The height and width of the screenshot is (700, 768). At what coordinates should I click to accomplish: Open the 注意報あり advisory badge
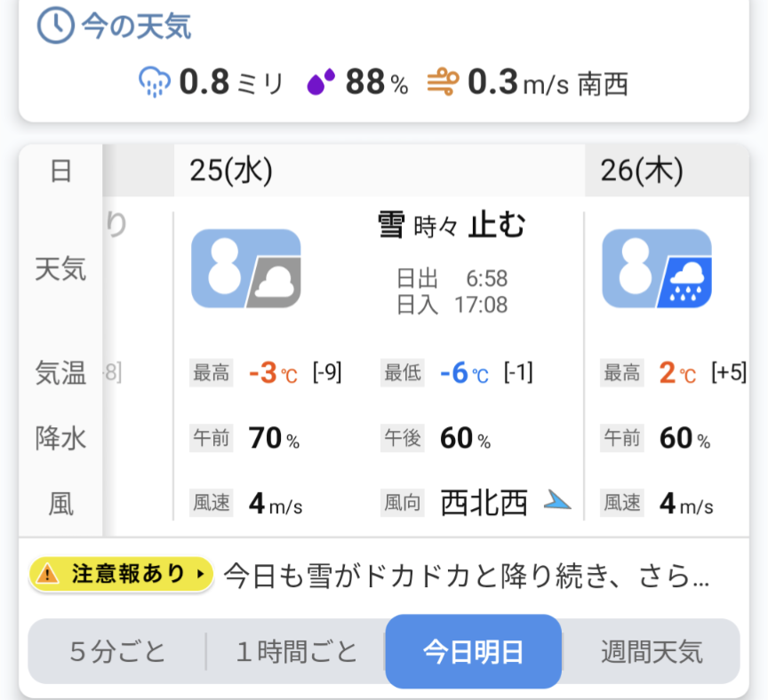(x=122, y=574)
